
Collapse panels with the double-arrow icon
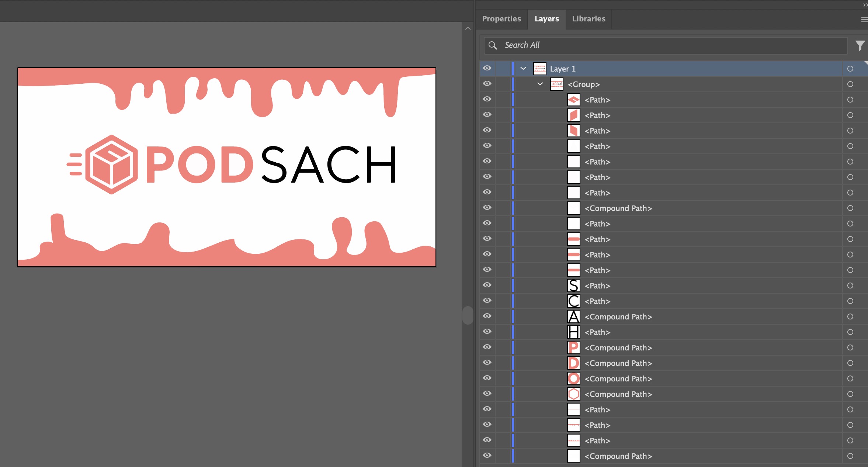(x=865, y=5)
